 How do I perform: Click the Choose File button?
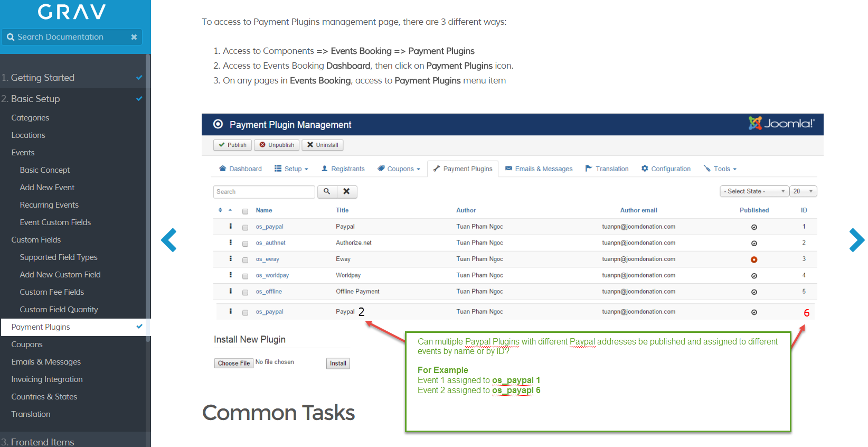pos(234,363)
